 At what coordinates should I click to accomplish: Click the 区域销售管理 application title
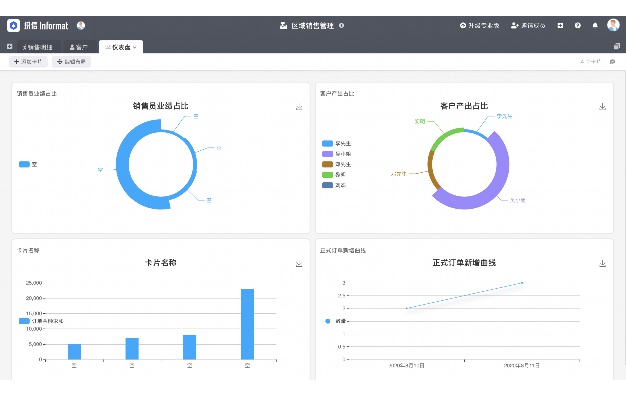(x=312, y=26)
